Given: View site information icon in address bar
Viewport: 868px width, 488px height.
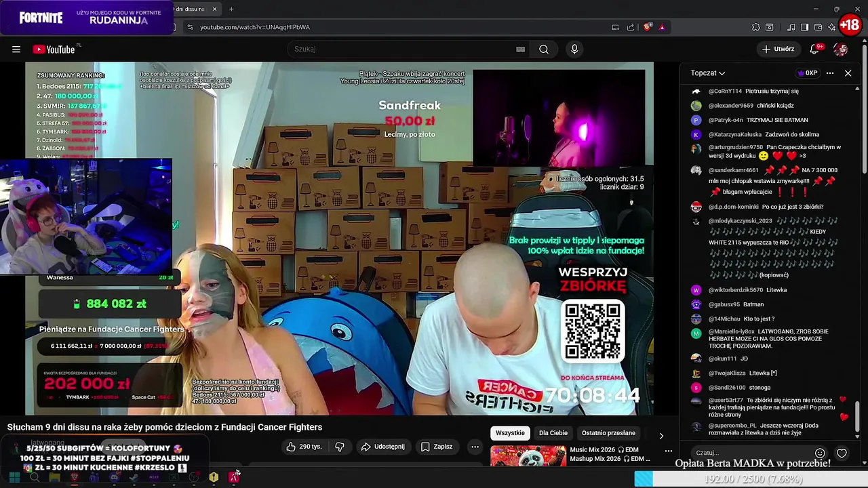Looking at the screenshot, I should 190,27.
